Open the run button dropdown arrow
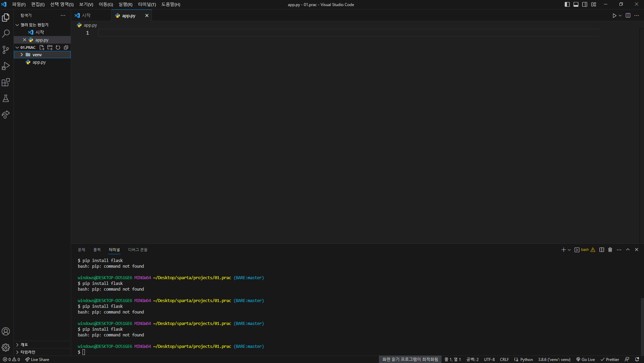Screen dimensions: 644x363 coord(620,15)
